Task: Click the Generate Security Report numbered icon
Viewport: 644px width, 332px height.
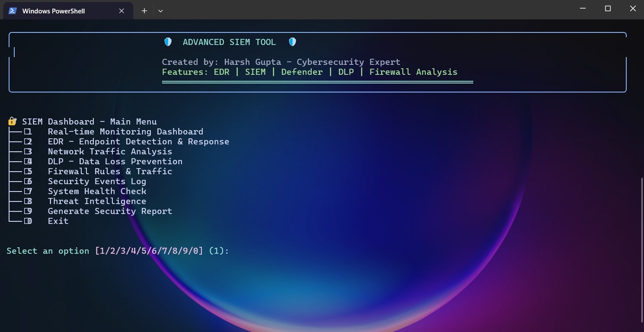Action: point(28,211)
